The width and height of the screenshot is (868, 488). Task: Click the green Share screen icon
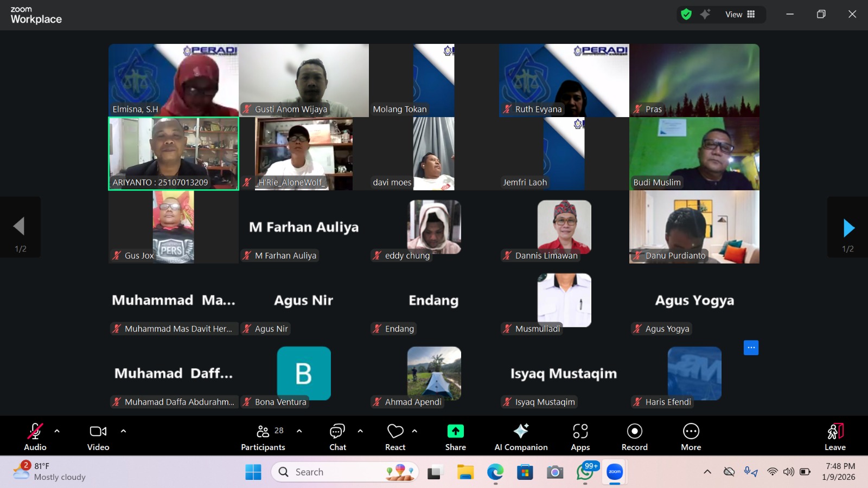pos(455,432)
